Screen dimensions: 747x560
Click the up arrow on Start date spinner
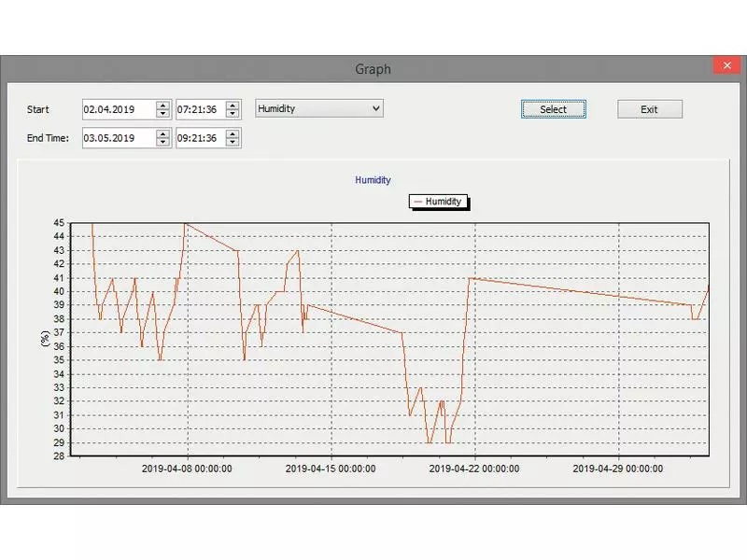(163, 105)
